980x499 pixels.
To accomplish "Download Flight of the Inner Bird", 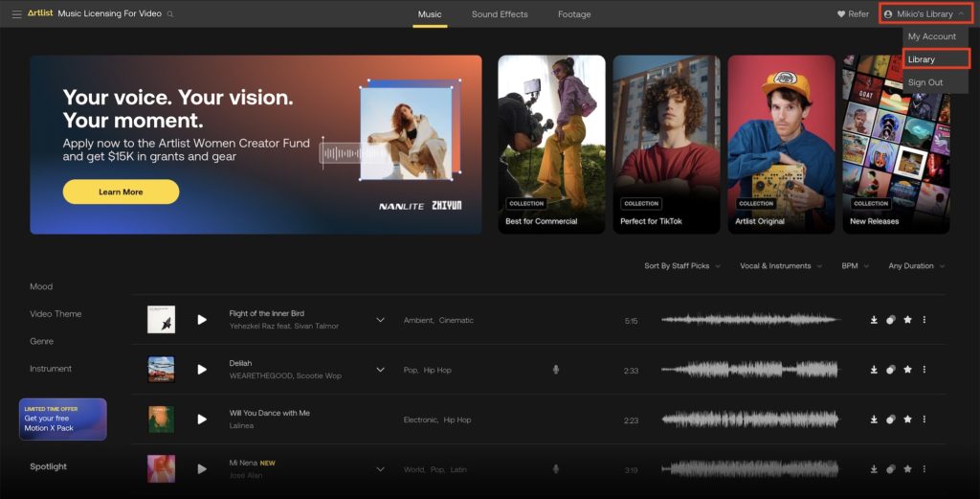I will click(x=874, y=320).
